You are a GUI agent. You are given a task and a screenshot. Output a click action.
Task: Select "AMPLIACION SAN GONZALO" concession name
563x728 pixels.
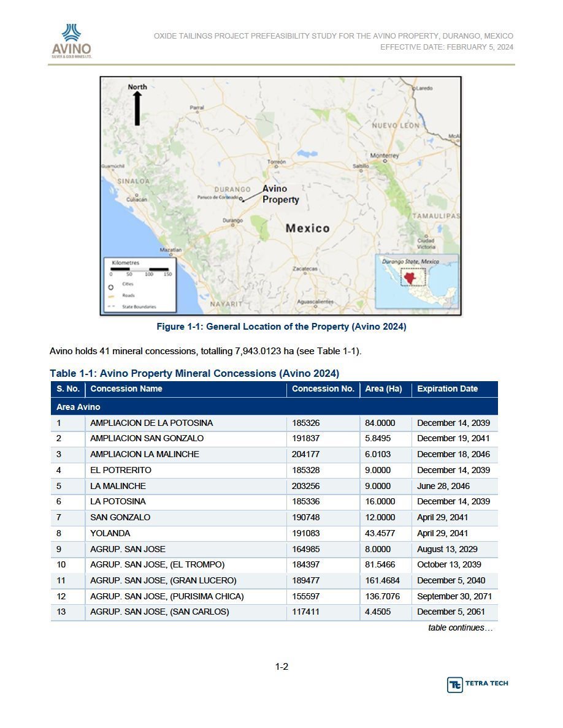click(x=147, y=438)
